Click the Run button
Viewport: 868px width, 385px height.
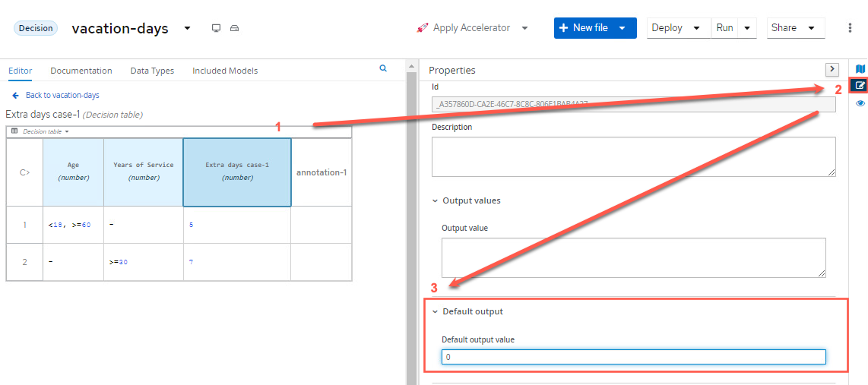coord(724,27)
